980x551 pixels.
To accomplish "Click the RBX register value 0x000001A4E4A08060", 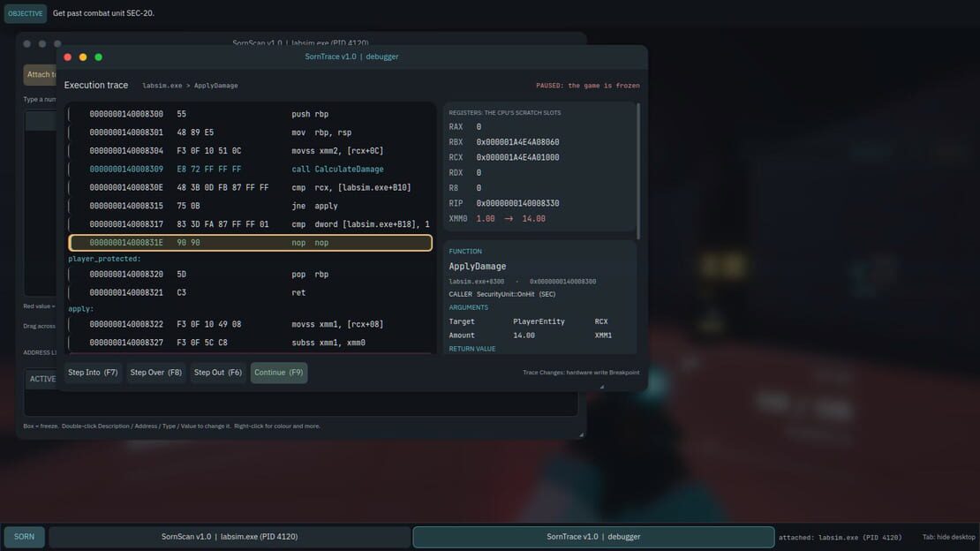I will click(x=517, y=142).
